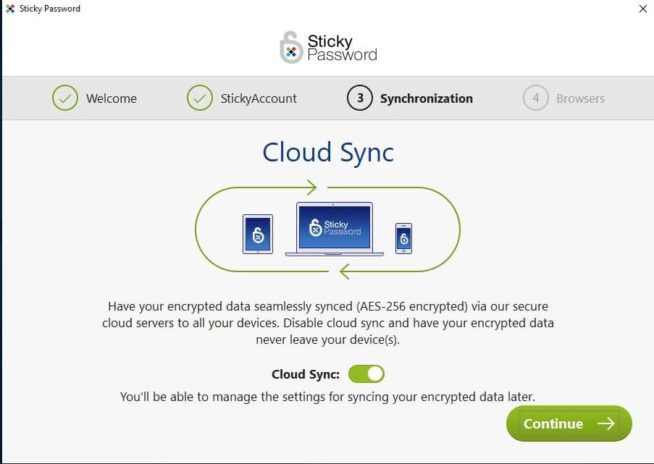The height and width of the screenshot is (464, 654).
Task: Click the smartphone device illustration
Action: point(403,237)
